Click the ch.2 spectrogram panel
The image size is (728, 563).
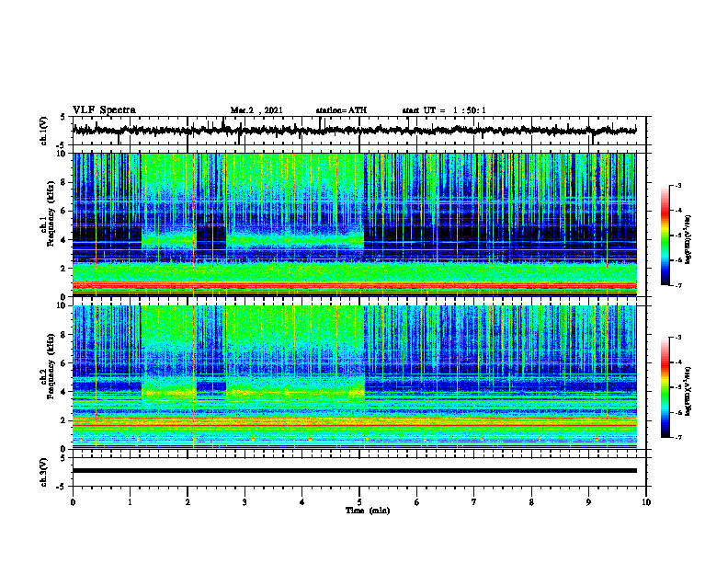[x=355, y=377]
